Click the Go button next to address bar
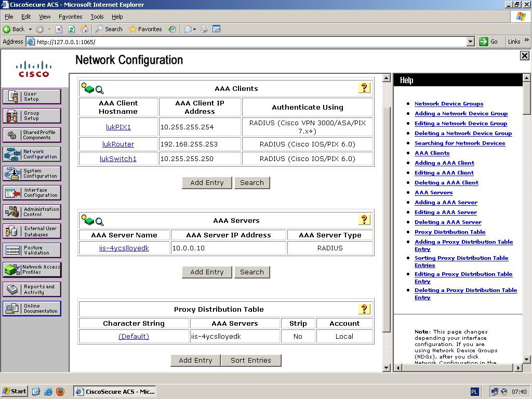This screenshot has height=399, width=532. pos(489,42)
